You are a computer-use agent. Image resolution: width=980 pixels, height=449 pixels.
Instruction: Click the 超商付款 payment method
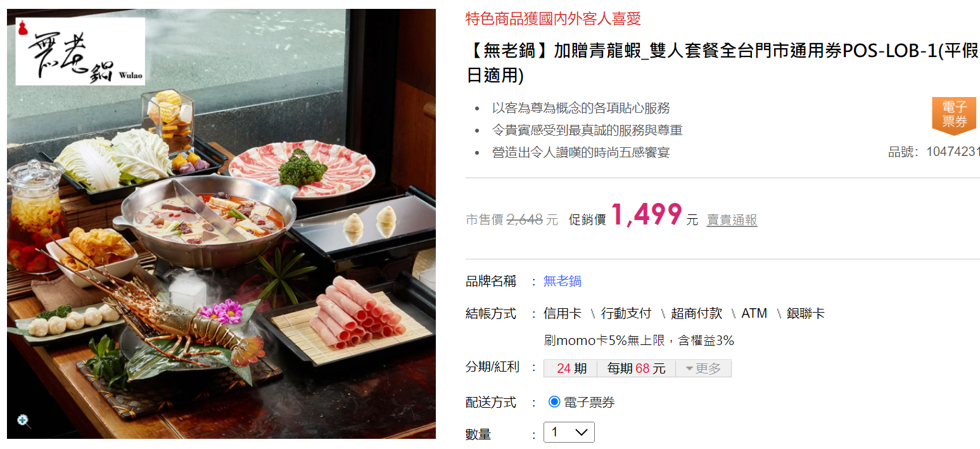(696, 313)
